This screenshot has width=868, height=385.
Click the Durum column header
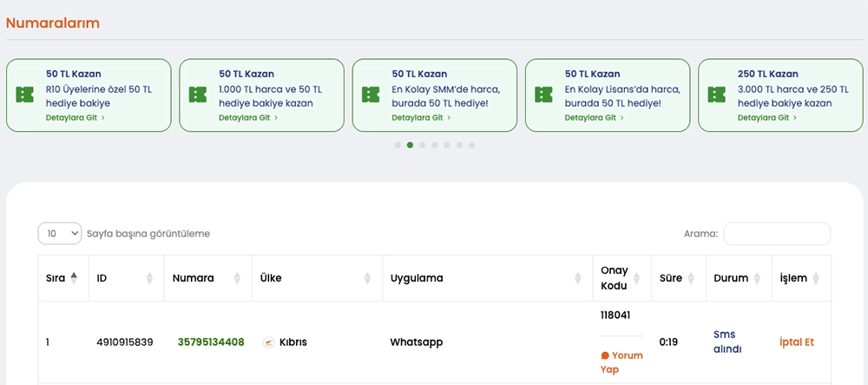tap(730, 278)
